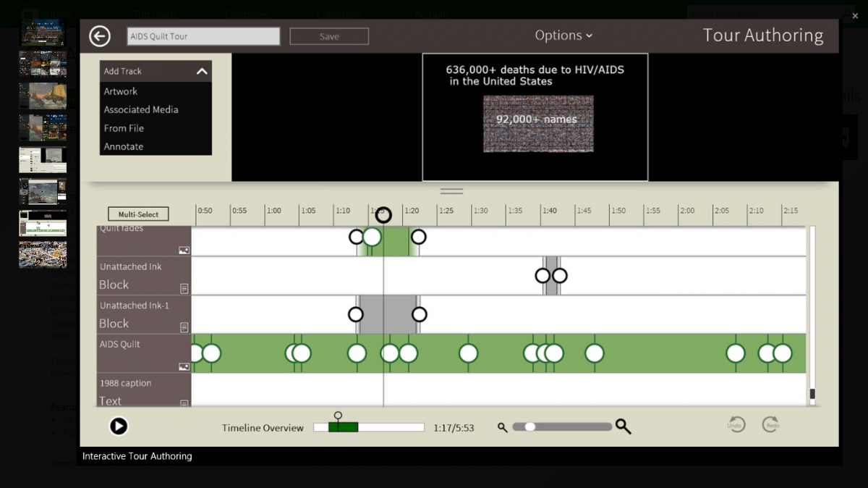
Task: Click the Multi-Select button
Action: tap(138, 214)
